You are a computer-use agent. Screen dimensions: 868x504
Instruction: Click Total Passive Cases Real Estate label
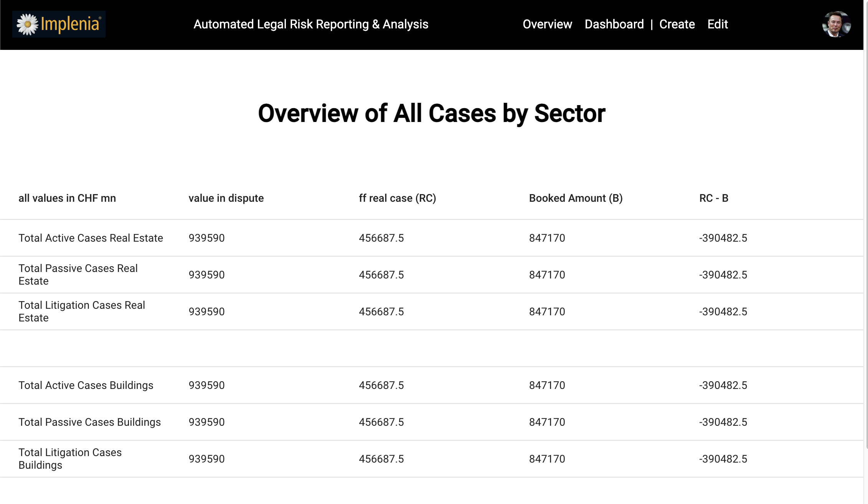point(78,275)
